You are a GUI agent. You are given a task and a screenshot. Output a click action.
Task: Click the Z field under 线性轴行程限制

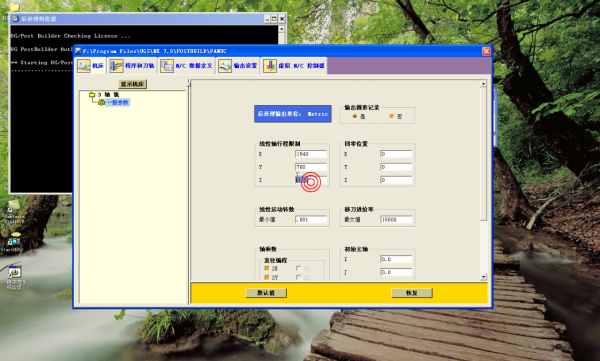pos(311,180)
